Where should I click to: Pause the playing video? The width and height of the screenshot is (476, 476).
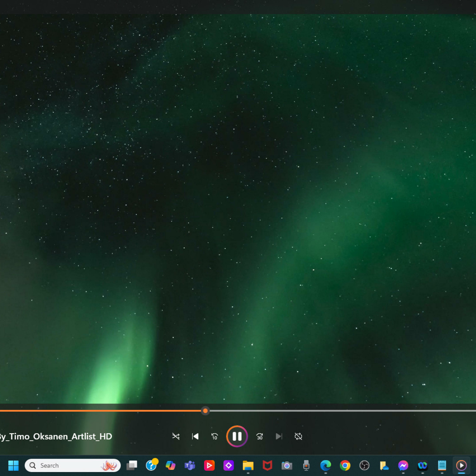pyautogui.click(x=237, y=436)
